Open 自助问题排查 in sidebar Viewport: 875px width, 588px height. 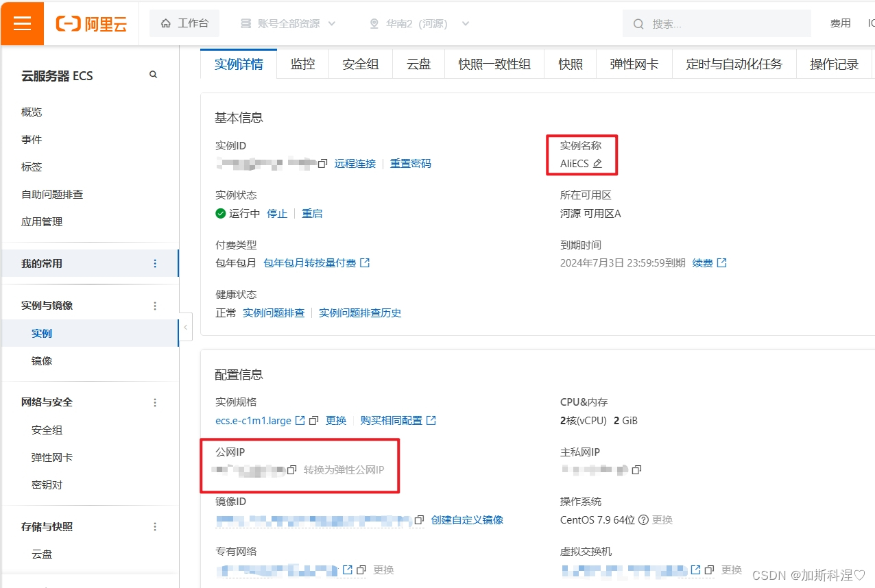click(52, 195)
